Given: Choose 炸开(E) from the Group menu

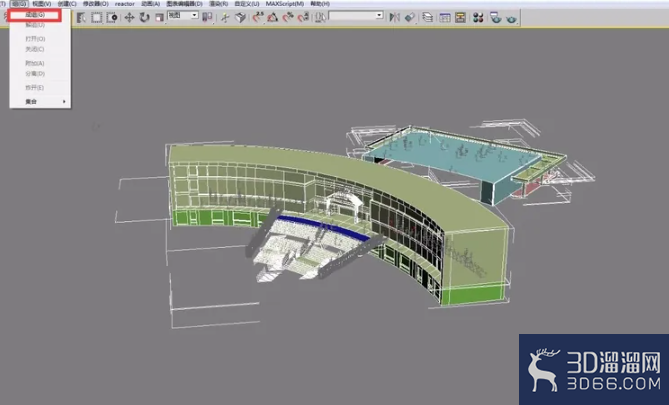Looking at the screenshot, I should (35, 87).
